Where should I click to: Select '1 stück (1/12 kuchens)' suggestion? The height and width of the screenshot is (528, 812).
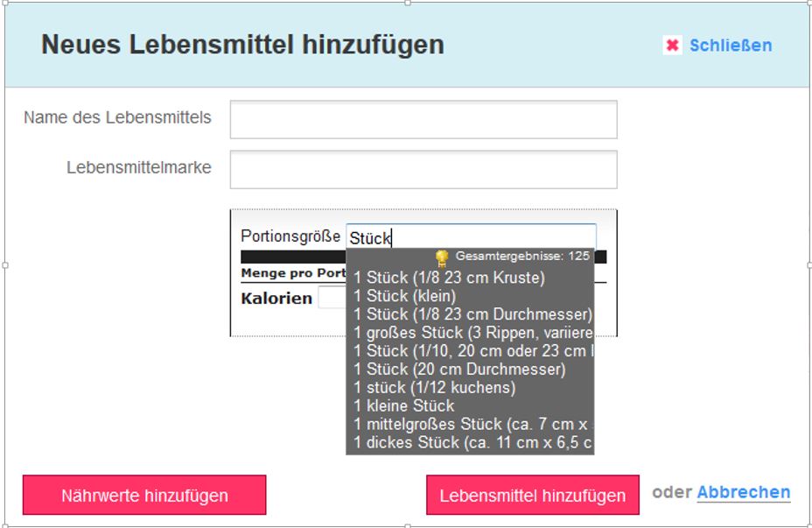[435, 387]
